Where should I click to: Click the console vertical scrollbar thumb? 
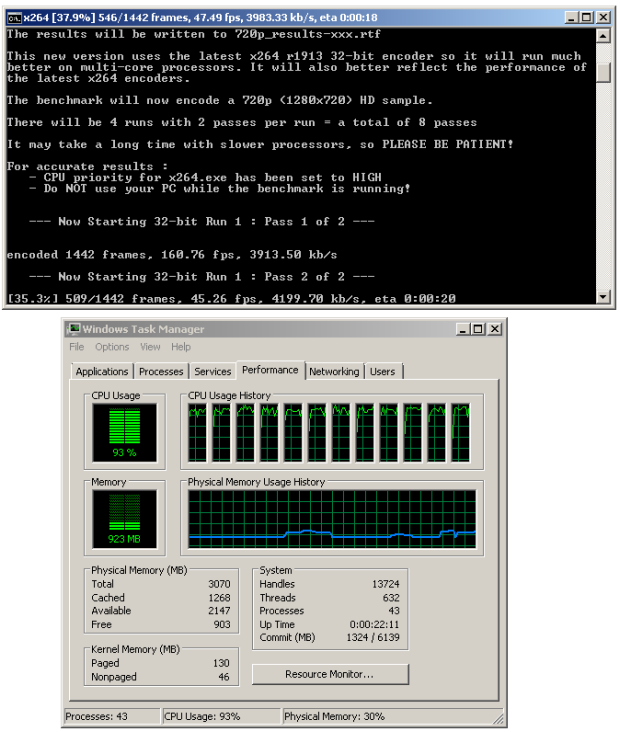click(603, 72)
